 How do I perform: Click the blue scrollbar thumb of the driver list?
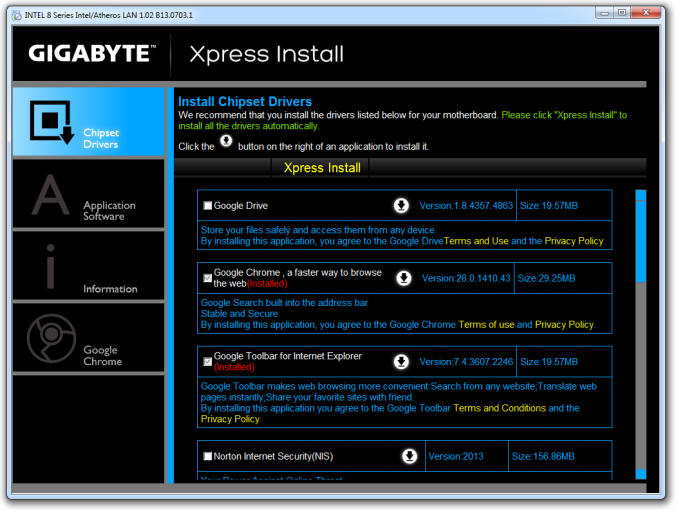click(641, 241)
